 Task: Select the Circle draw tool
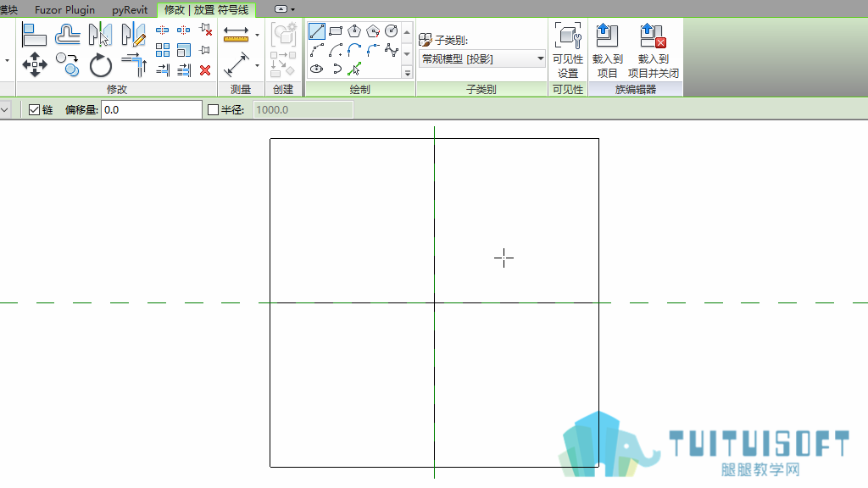(x=392, y=31)
